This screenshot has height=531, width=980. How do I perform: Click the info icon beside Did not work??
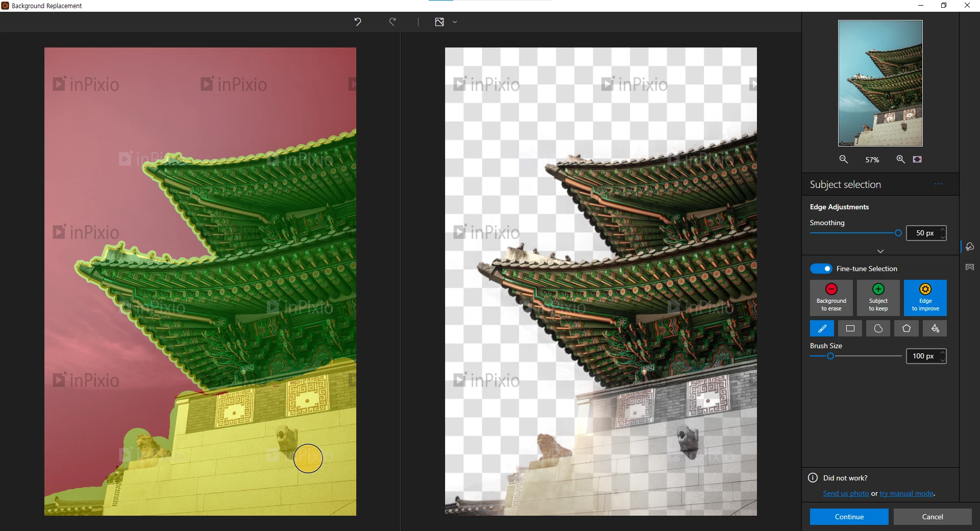coord(813,477)
